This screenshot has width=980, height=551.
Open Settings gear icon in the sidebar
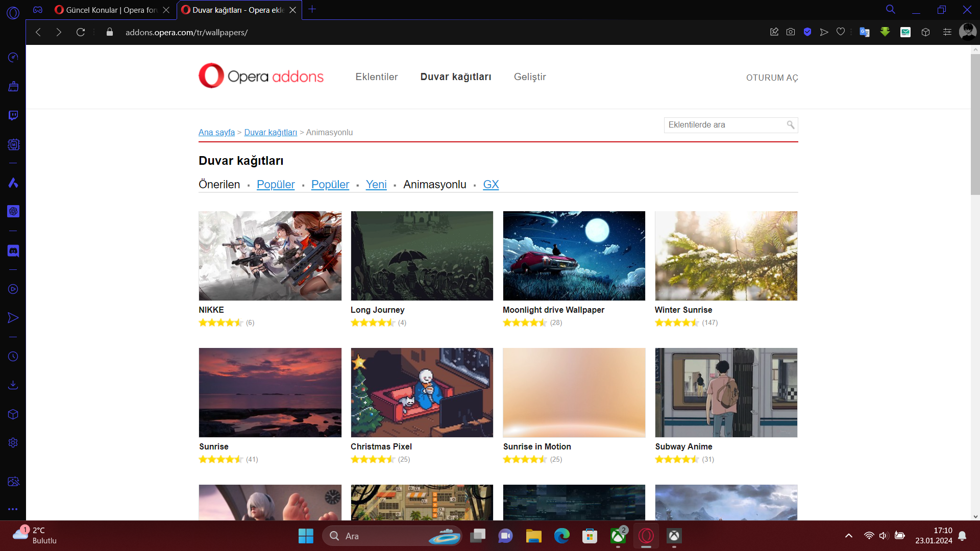tap(13, 443)
